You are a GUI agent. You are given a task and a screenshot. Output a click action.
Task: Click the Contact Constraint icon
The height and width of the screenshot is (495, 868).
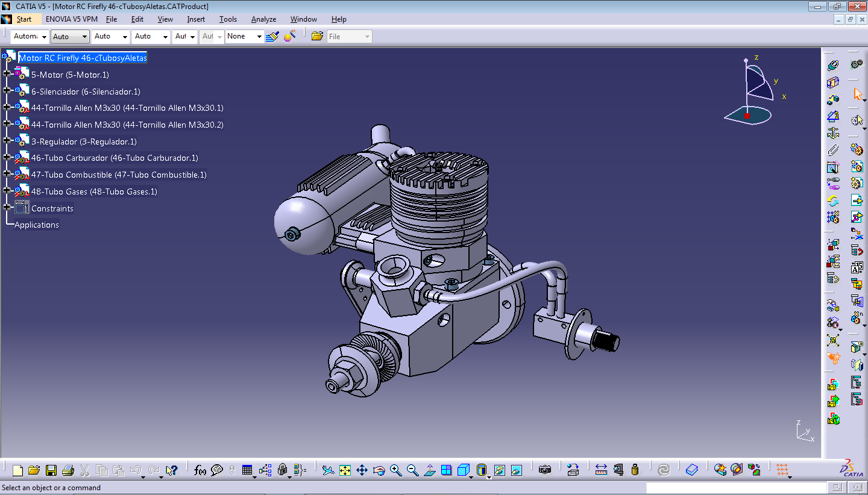pyautogui.click(x=833, y=82)
